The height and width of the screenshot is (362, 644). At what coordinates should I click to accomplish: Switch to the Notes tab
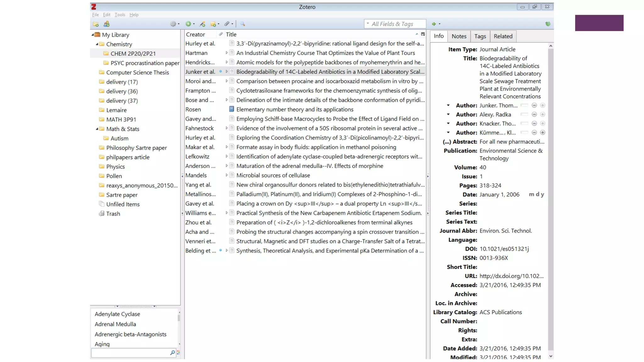pyautogui.click(x=459, y=36)
